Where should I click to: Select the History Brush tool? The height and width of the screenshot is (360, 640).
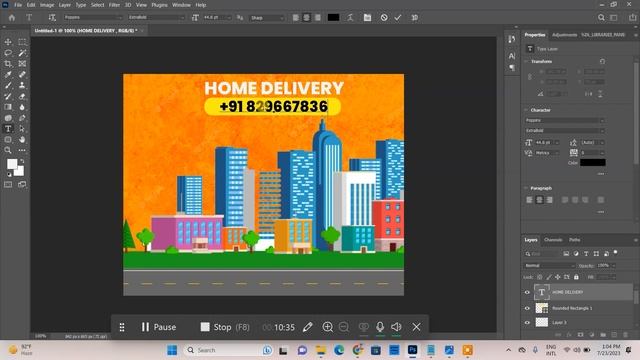(x=8, y=96)
